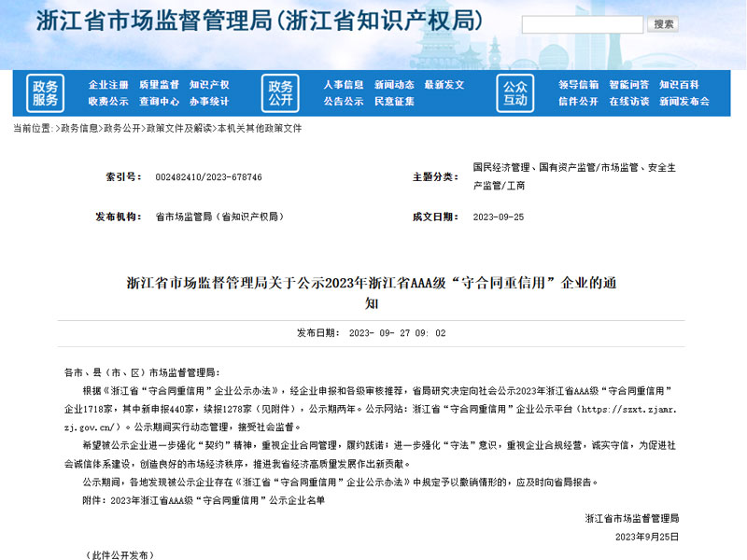The height and width of the screenshot is (560, 747).
Task: Open 在线访谈 nav link
Action: [x=628, y=102]
